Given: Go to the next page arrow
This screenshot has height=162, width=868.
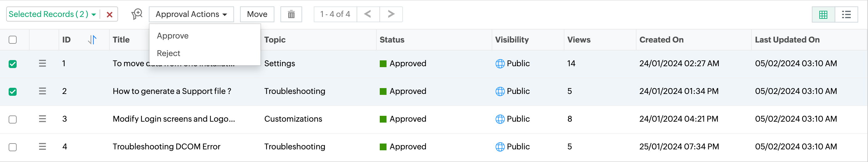Looking at the screenshot, I should click(391, 14).
